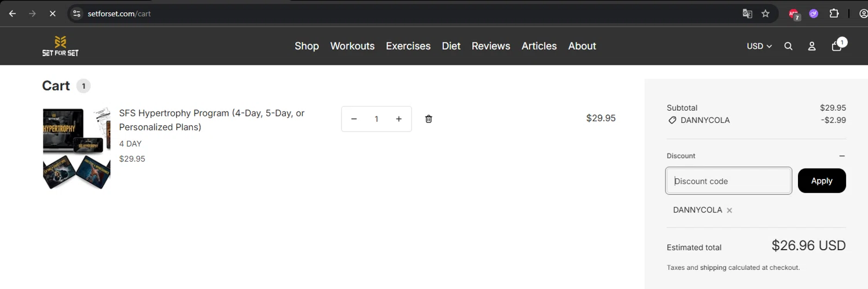Expand the USD currency dropdown
868x289 pixels.
(x=759, y=46)
